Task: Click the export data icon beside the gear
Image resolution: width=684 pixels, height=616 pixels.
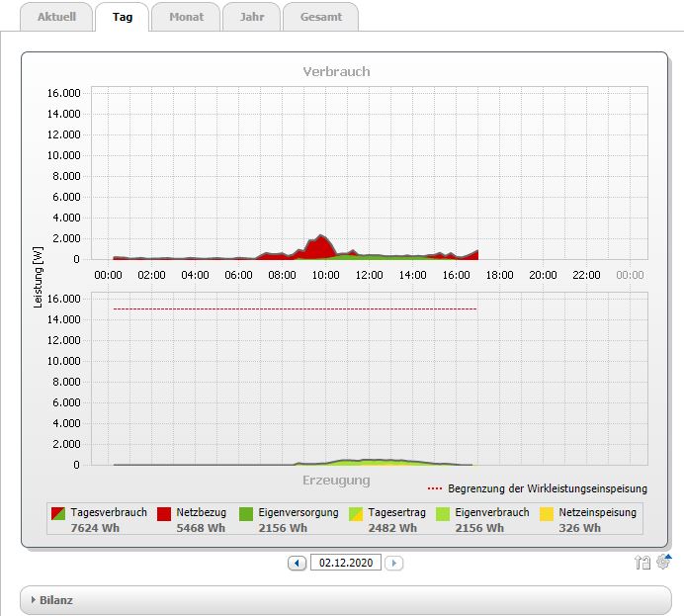Action: click(642, 563)
